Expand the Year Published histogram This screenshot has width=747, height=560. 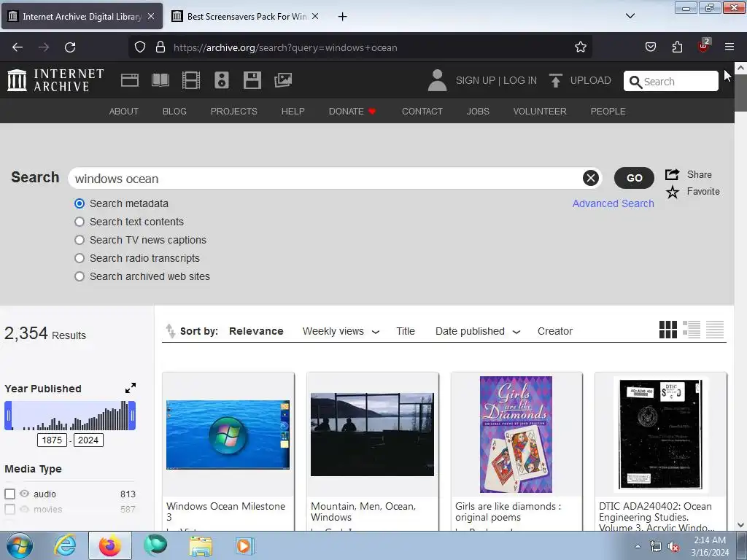(131, 388)
